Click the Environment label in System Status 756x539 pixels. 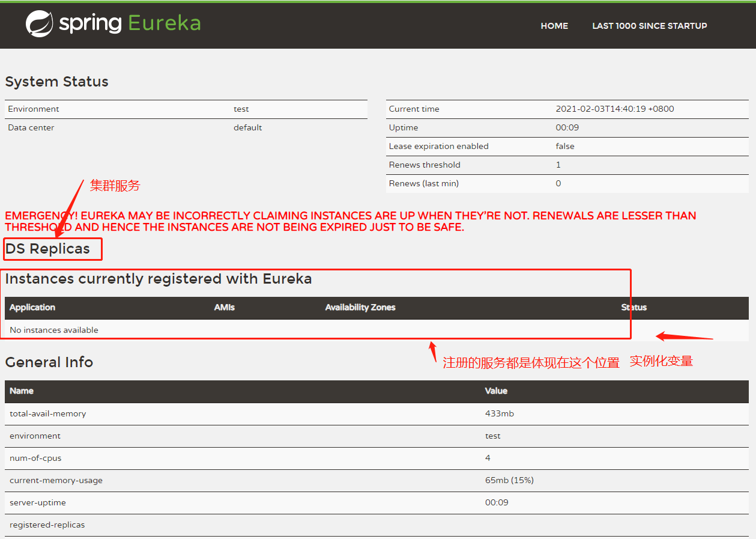(x=34, y=109)
